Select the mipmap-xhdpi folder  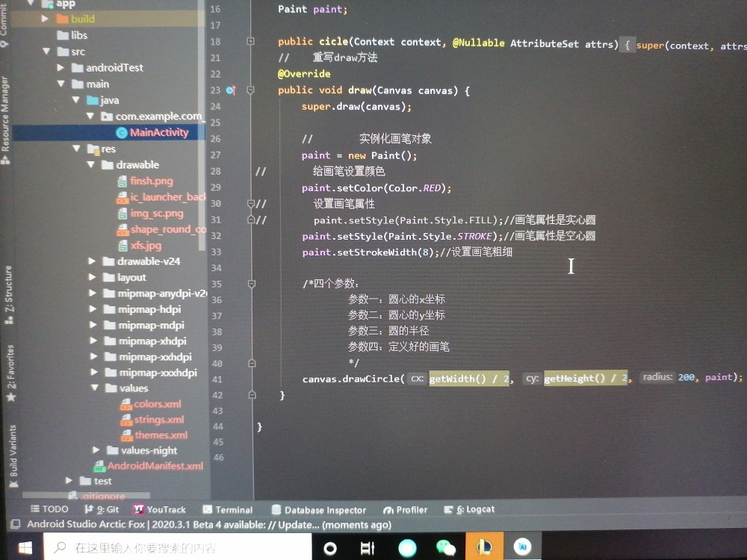[x=146, y=341]
